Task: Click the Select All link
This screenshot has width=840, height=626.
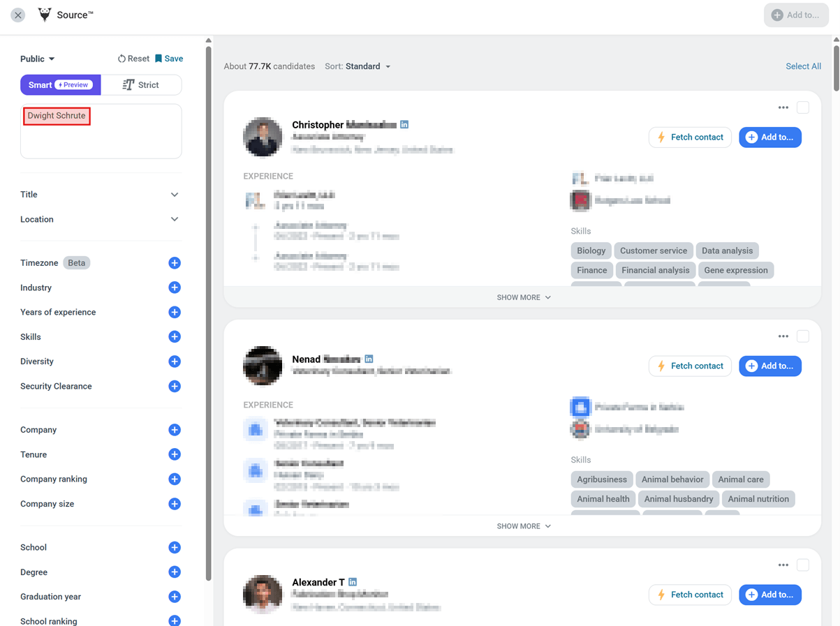Action: point(803,66)
